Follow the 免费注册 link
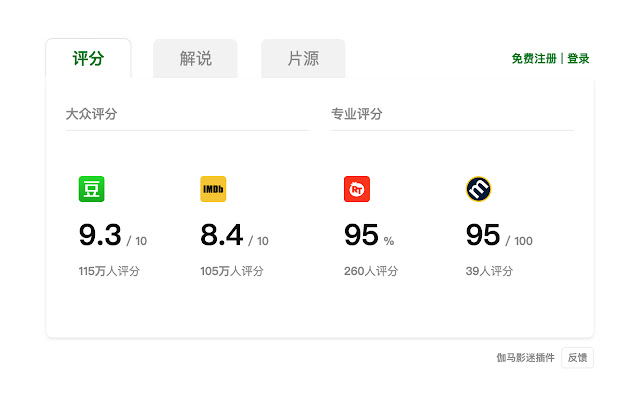The width and height of the screenshot is (640, 400). point(534,59)
